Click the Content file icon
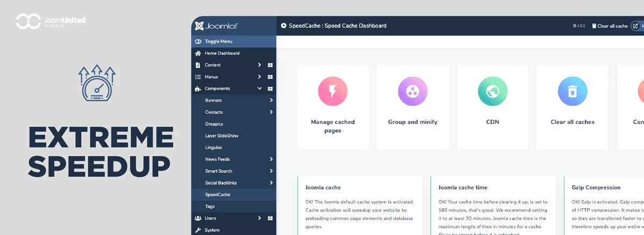644x235 pixels. point(197,65)
